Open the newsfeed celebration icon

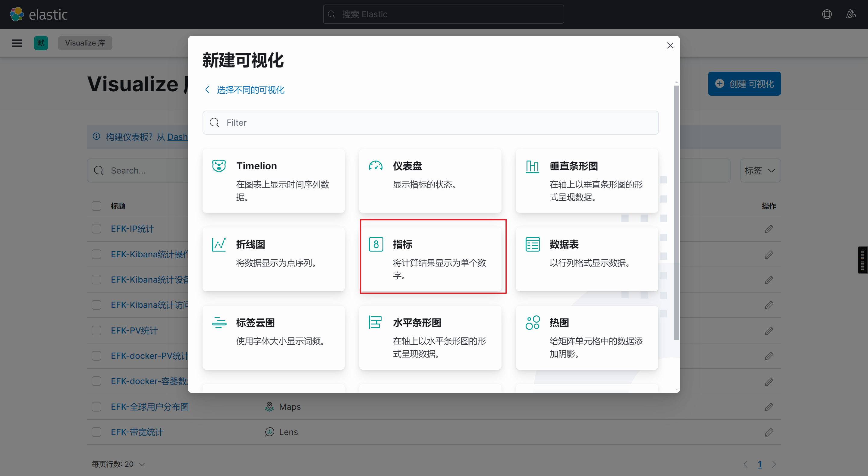(851, 14)
